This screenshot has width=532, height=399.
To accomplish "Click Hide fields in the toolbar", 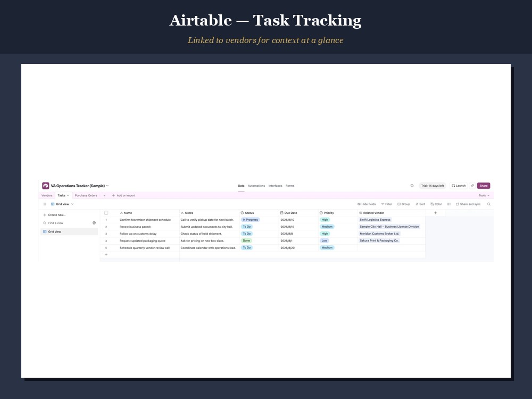I will [x=367, y=204].
